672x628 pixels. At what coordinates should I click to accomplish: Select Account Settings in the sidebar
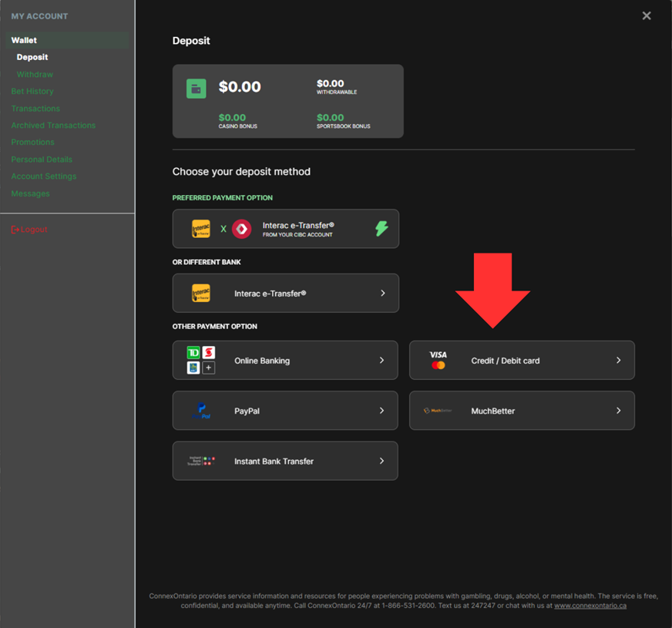[x=44, y=176]
